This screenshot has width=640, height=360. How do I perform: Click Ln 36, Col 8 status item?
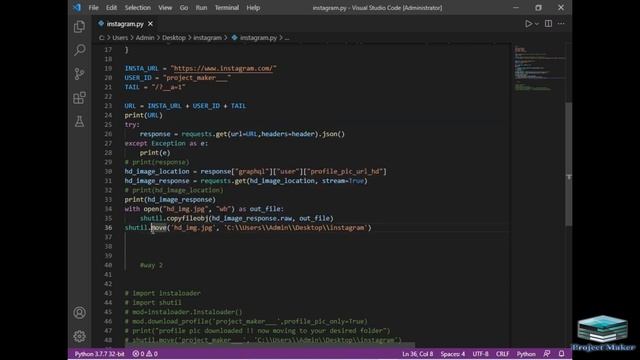click(x=417, y=354)
